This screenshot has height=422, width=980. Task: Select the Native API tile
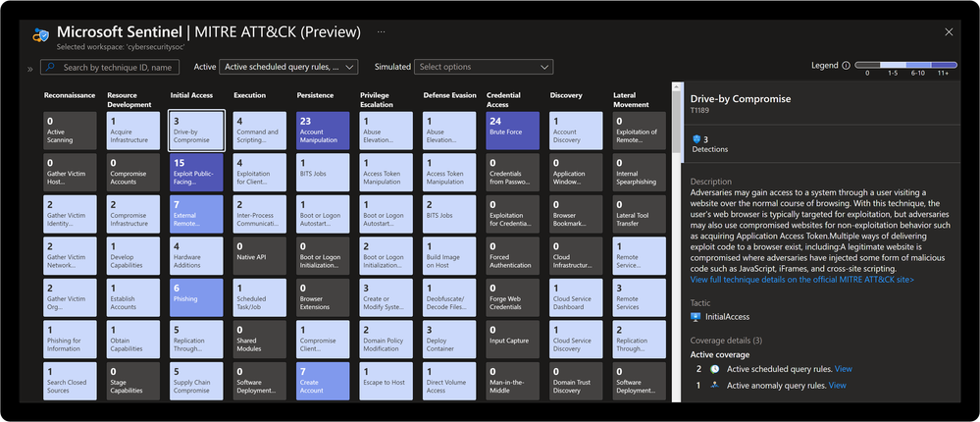[260, 255]
